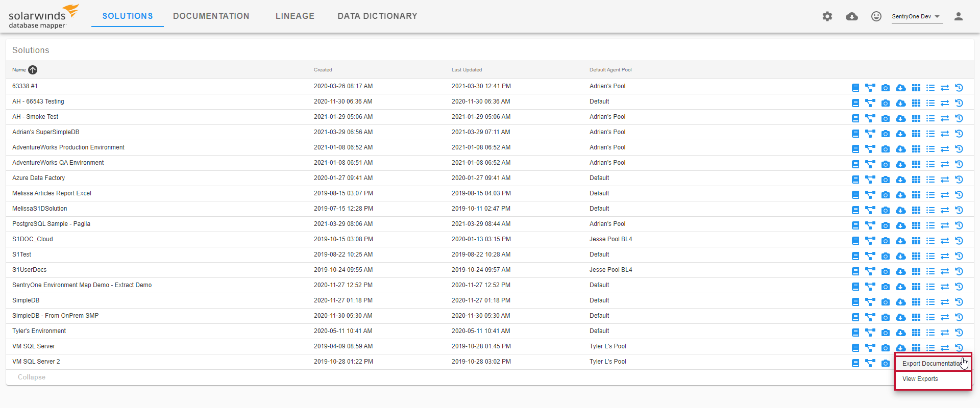This screenshot has height=408, width=980.
Task: Click snapshot camera icon for Melissa Articles Report Excel
Action: coord(886,195)
